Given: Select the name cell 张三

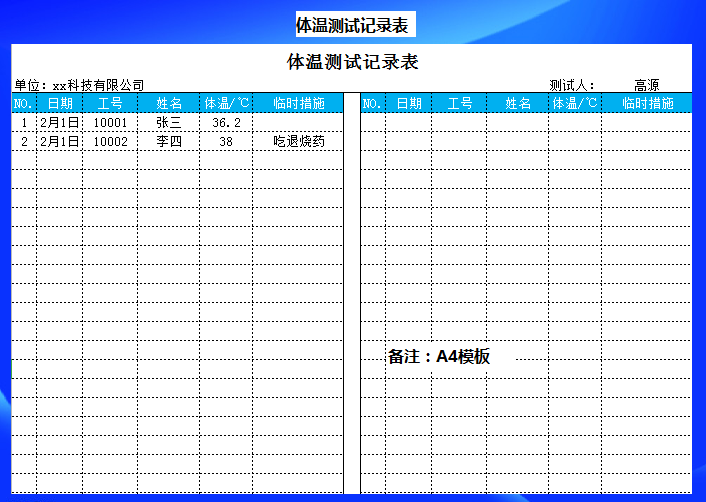Looking at the screenshot, I should [x=168, y=122].
